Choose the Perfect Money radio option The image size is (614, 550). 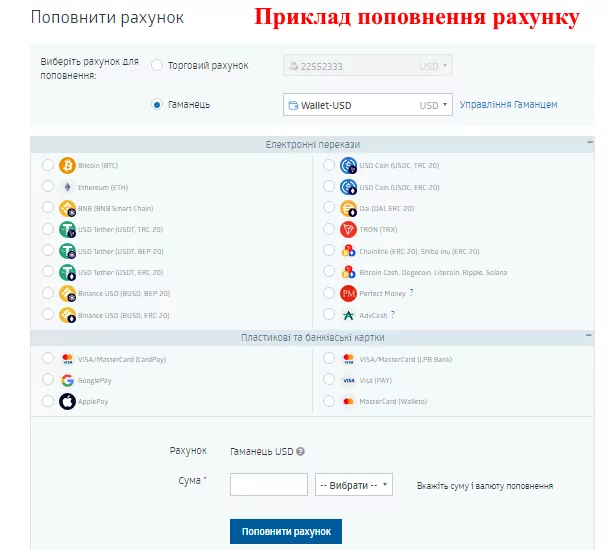329,293
